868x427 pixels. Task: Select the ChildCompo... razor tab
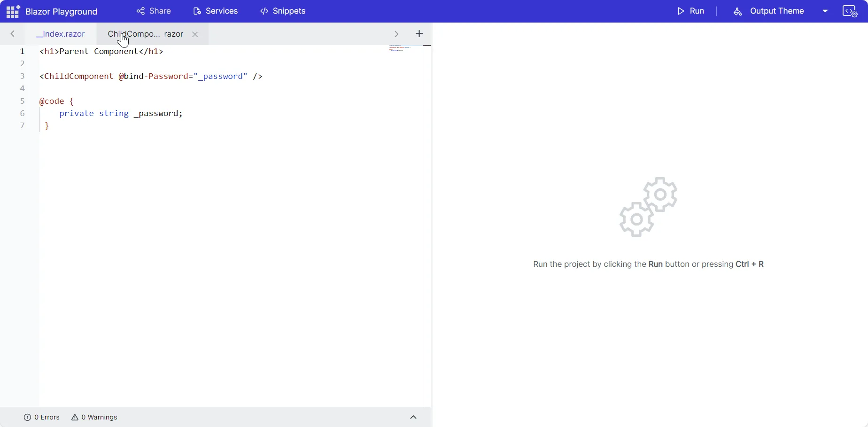[x=141, y=34]
